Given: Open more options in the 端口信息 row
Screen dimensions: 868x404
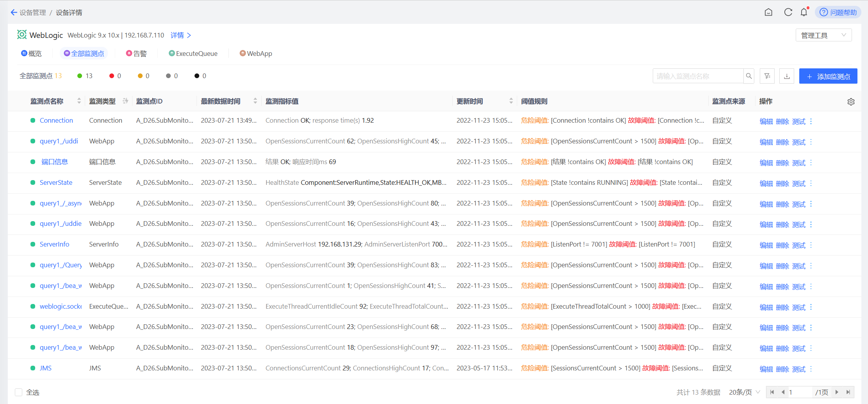Looking at the screenshot, I should [x=811, y=163].
